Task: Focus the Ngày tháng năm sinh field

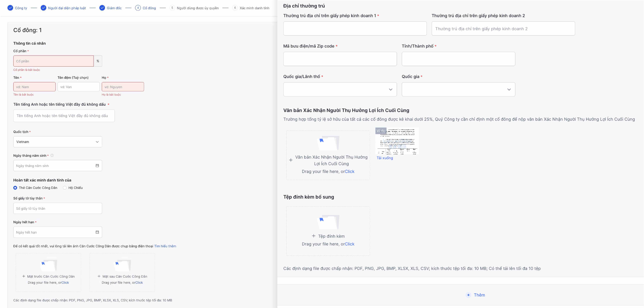Action: tap(58, 165)
